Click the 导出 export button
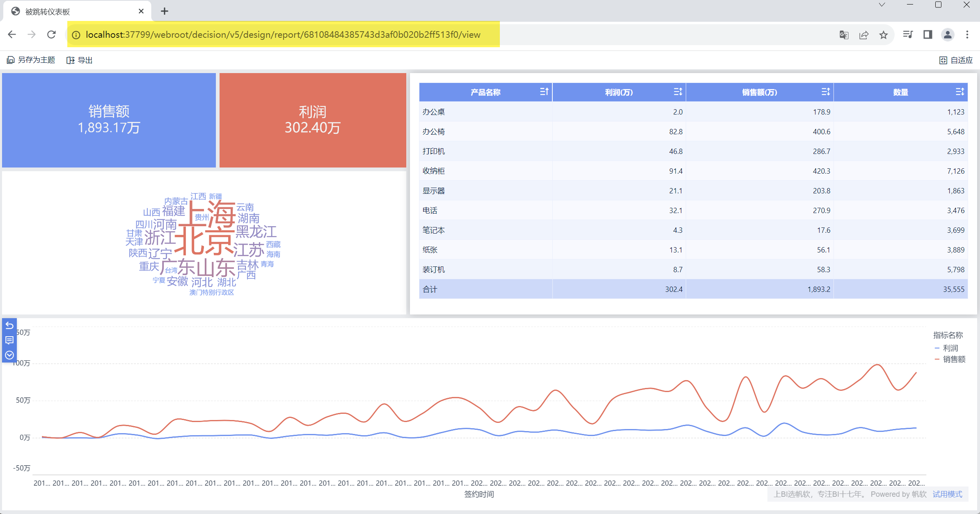Screen dimensions: 980x514 pyautogui.click(x=80, y=60)
